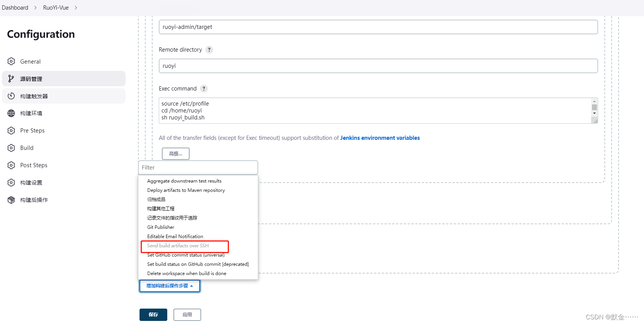Click Exec command scrollbar down arrow
Image resolution: width=644 pixels, height=324 pixels.
[x=595, y=113]
